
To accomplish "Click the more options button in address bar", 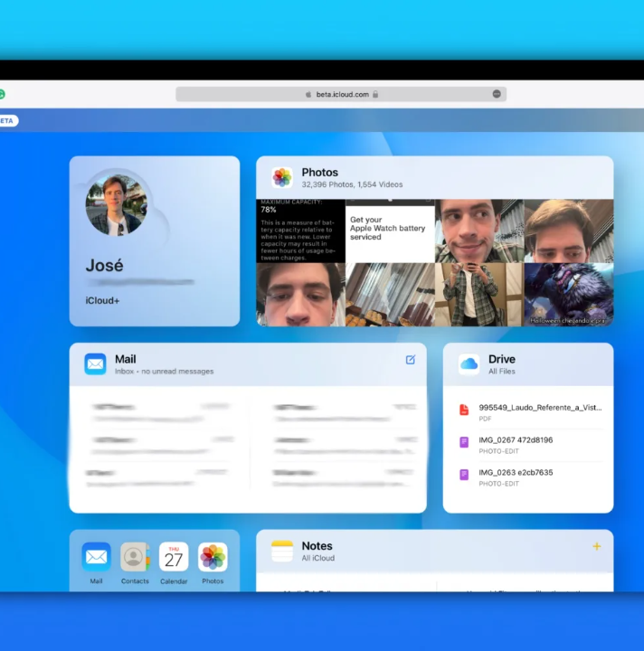I will [497, 94].
